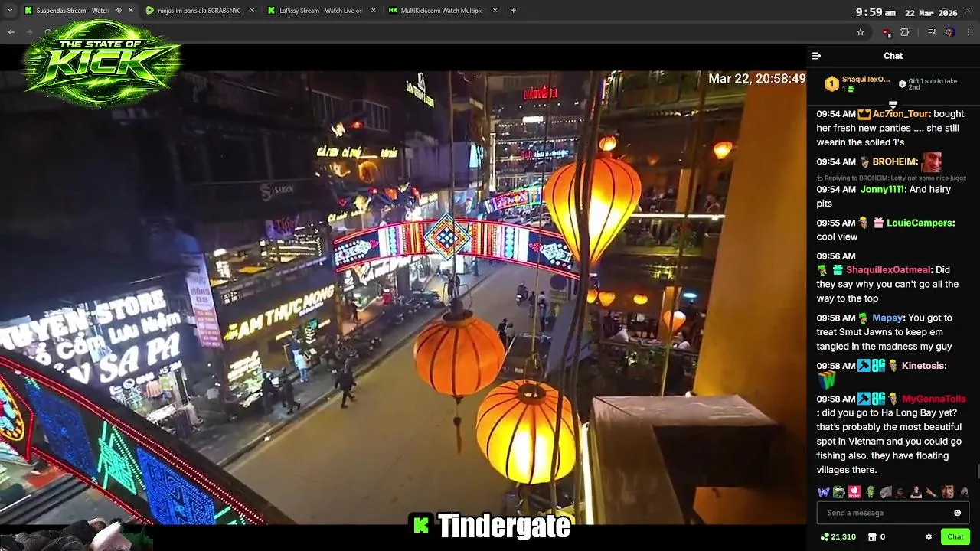Select the purple W emote

824,492
